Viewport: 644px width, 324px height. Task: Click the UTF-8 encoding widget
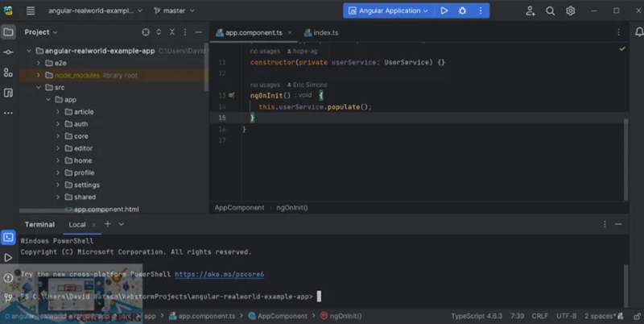click(x=567, y=316)
